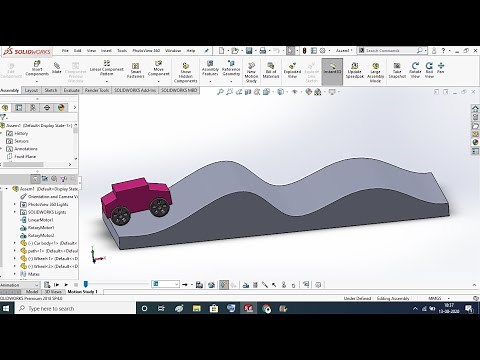Click the Save icon in quick toolbar
The image size is (480, 360).
coord(249,51)
